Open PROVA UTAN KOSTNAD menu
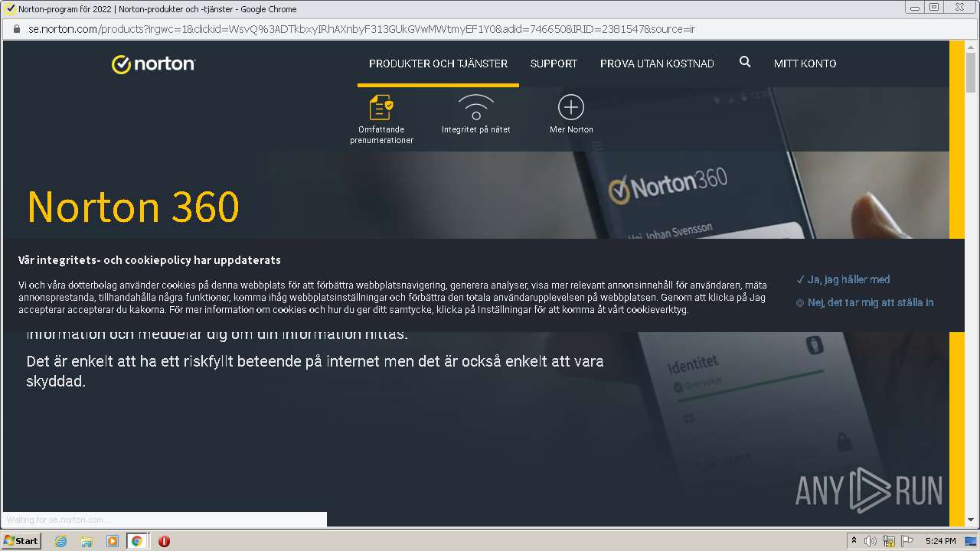980x551 pixels. [x=657, y=64]
